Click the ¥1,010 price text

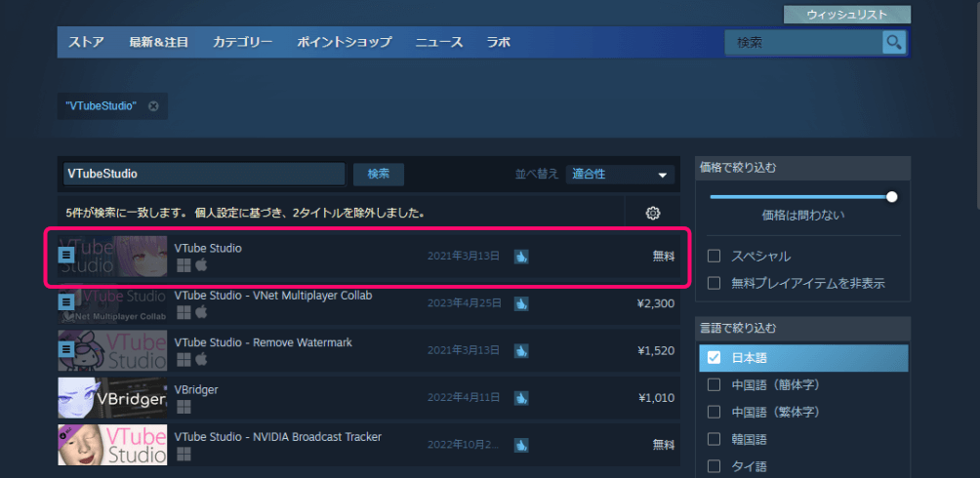(x=656, y=398)
